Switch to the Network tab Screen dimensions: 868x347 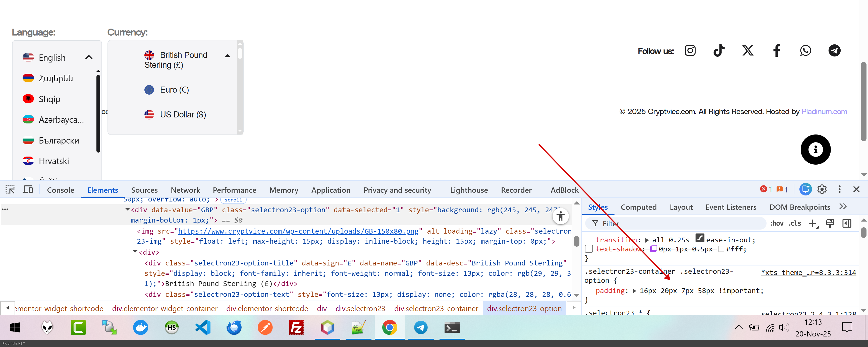click(x=185, y=190)
